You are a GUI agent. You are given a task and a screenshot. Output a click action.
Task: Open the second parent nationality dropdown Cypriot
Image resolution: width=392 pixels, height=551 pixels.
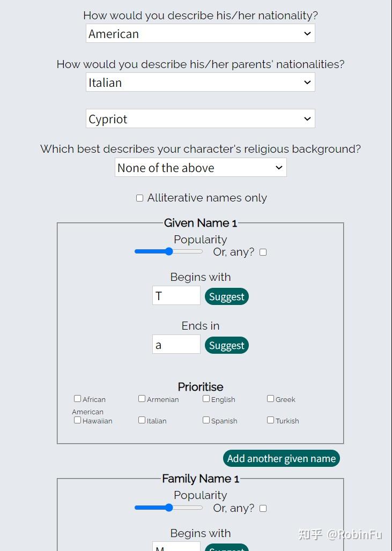tap(200, 119)
